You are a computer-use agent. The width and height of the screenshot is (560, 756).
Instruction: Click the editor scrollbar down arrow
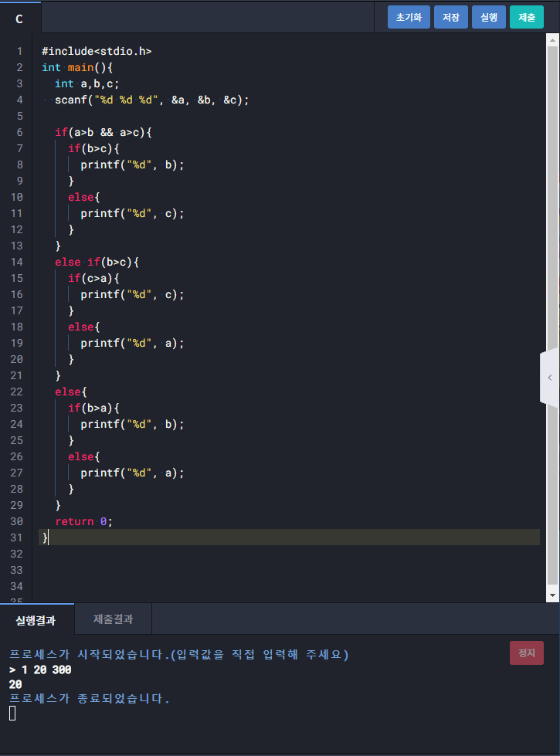pos(553,595)
